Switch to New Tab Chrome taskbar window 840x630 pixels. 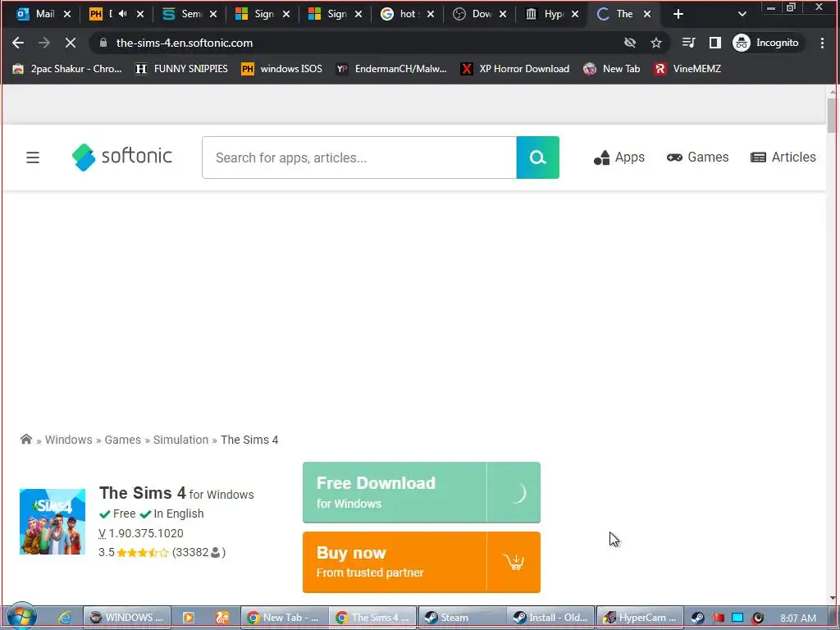coord(284,617)
